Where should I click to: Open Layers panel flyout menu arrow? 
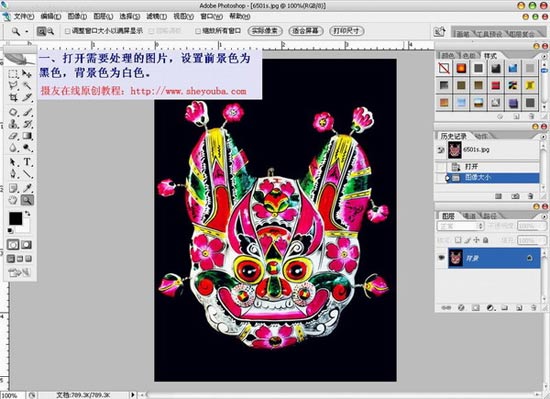(544, 216)
